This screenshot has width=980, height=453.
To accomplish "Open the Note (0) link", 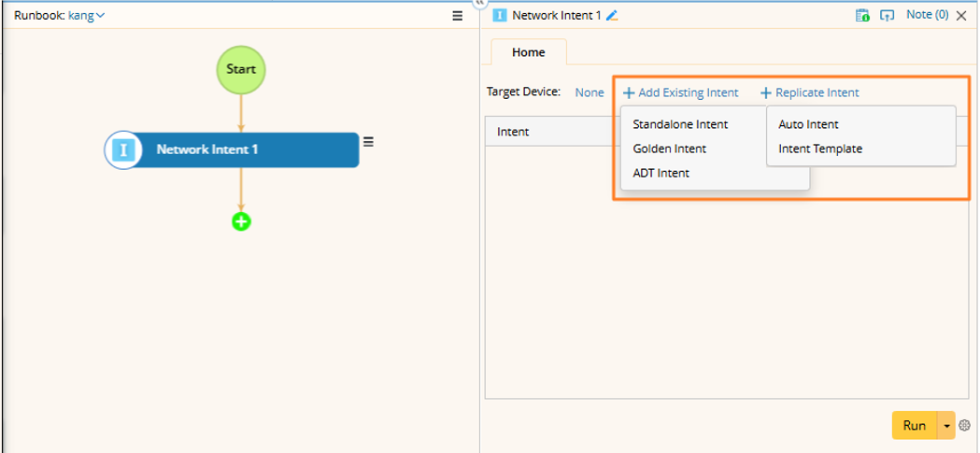I will coord(927,15).
